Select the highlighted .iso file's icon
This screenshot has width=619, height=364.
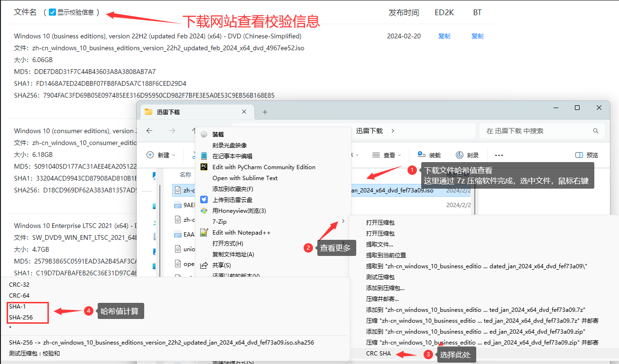tap(178, 190)
